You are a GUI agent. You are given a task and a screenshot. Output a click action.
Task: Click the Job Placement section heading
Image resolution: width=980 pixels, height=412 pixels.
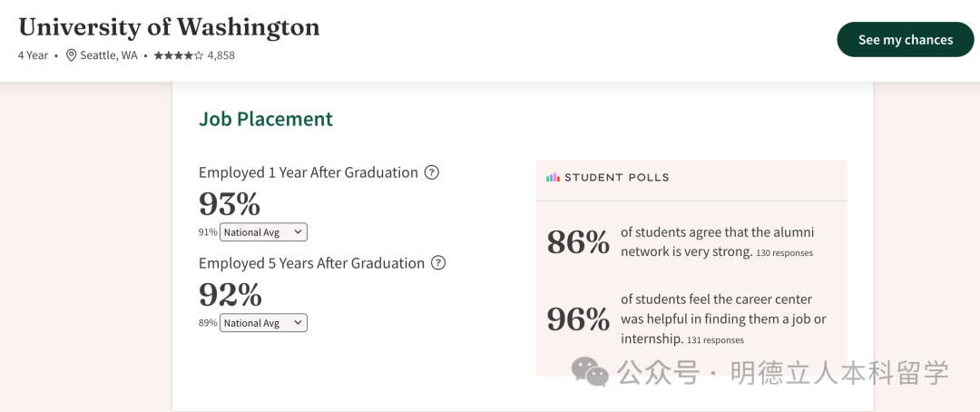click(266, 119)
